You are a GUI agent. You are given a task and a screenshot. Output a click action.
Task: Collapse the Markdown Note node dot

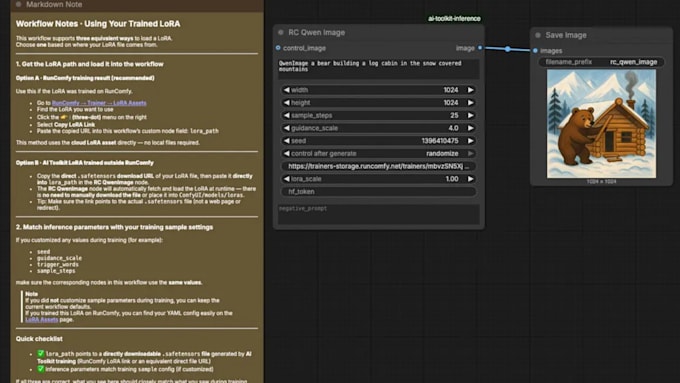[x=18, y=4]
